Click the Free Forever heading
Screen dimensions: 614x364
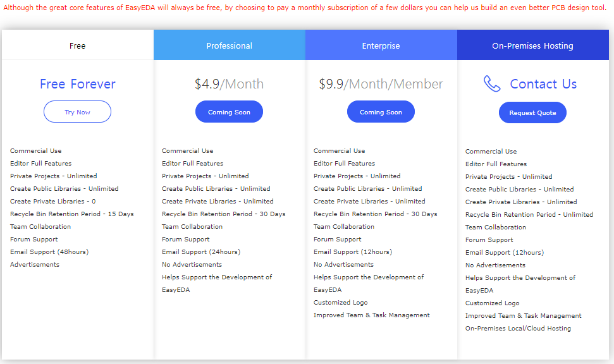(78, 84)
